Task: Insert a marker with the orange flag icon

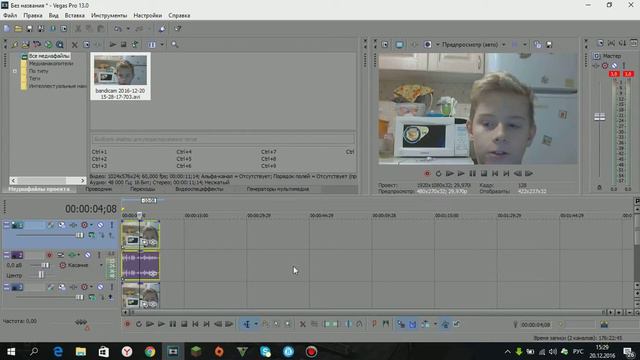Action: (374, 324)
